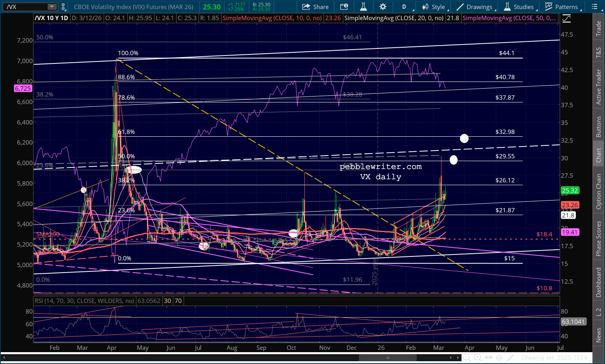The width and height of the screenshot is (605, 364).
Task: Select the line drawing tool icon
Action: point(510,357)
